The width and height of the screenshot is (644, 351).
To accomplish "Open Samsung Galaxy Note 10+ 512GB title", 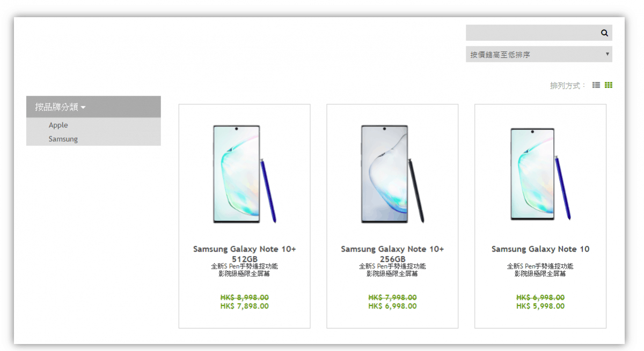I will click(245, 254).
